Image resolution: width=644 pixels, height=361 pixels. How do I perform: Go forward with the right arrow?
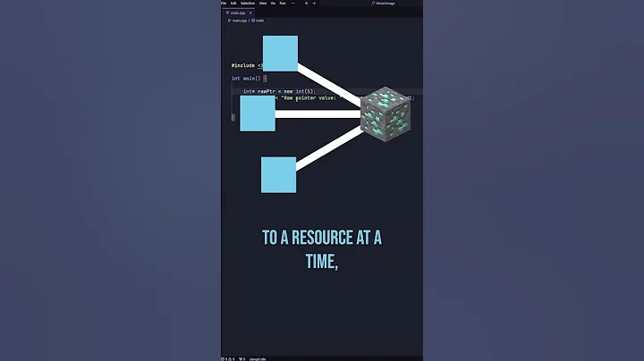click(x=314, y=4)
